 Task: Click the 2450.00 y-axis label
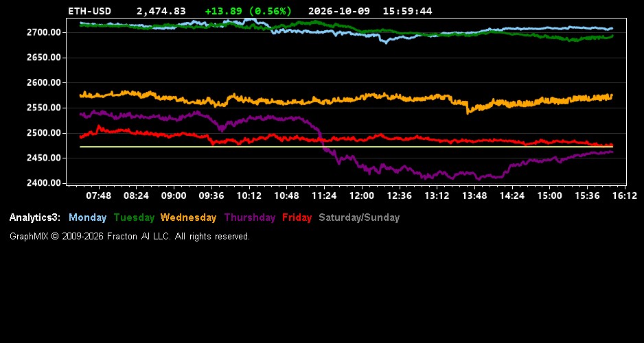tap(43, 158)
